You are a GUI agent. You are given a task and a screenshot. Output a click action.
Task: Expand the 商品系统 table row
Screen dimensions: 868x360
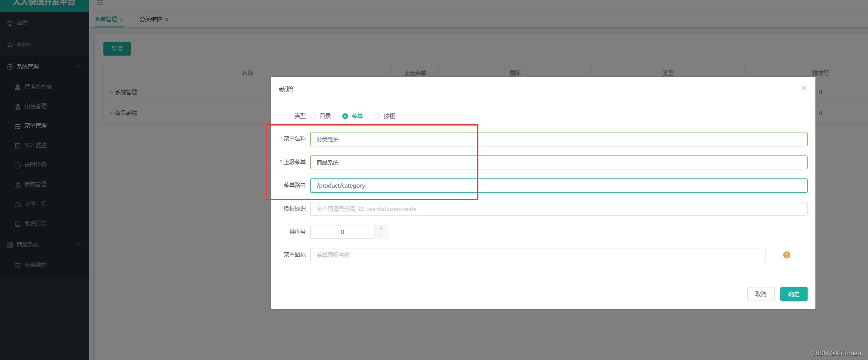click(x=111, y=113)
